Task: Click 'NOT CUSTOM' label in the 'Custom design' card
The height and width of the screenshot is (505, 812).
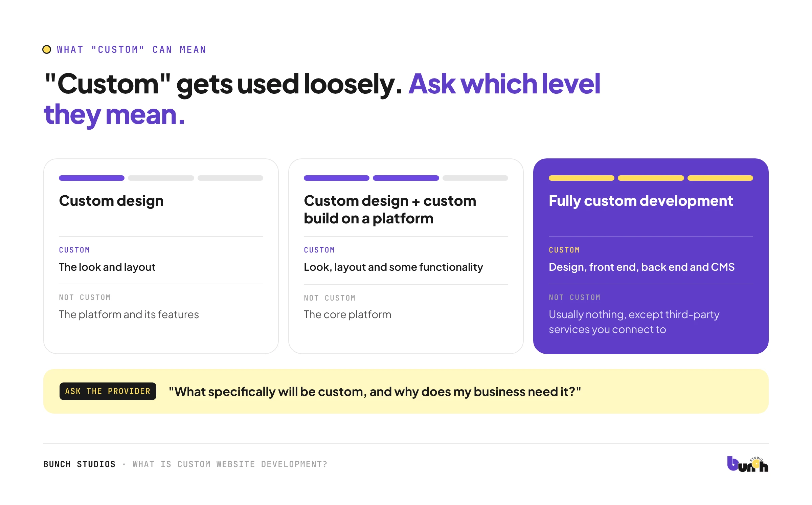Action: (x=85, y=297)
